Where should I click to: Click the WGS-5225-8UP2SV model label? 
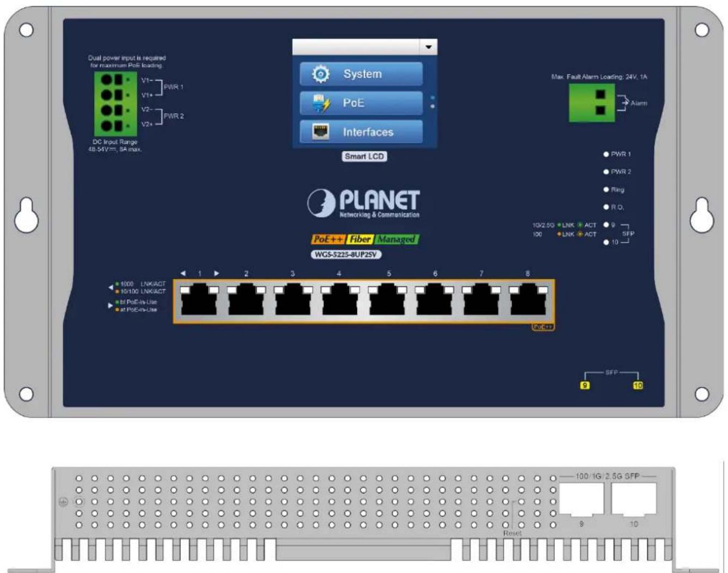click(346, 254)
